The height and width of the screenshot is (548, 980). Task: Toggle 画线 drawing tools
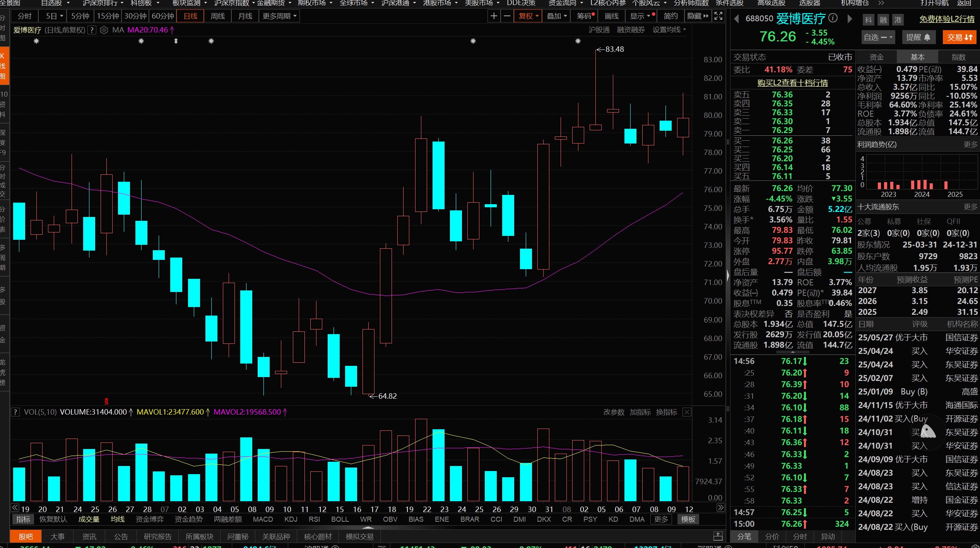[x=612, y=16]
